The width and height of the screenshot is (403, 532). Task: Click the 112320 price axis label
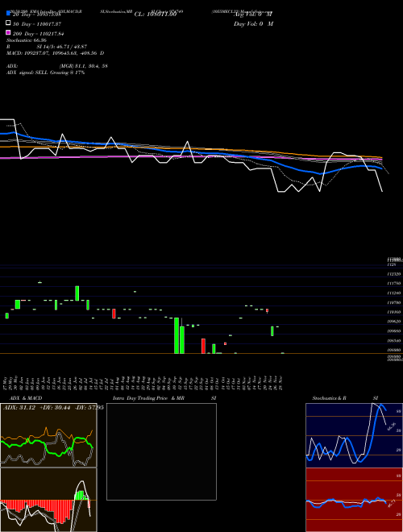point(395,274)
